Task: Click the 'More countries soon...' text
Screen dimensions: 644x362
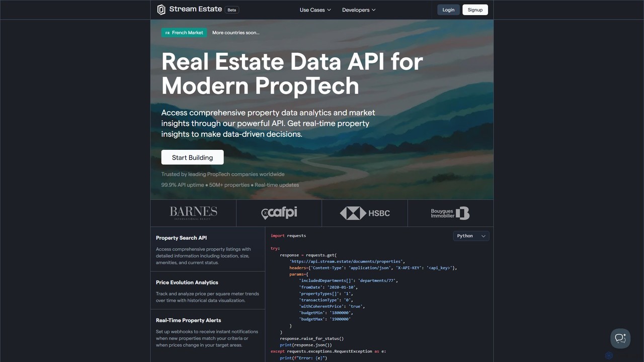Action: [236, 33]
